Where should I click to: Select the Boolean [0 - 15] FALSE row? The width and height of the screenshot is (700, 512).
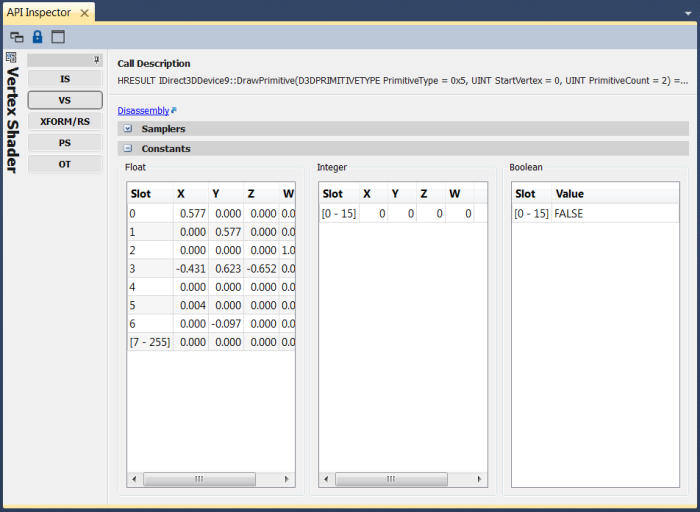click(x=594, y=213)
